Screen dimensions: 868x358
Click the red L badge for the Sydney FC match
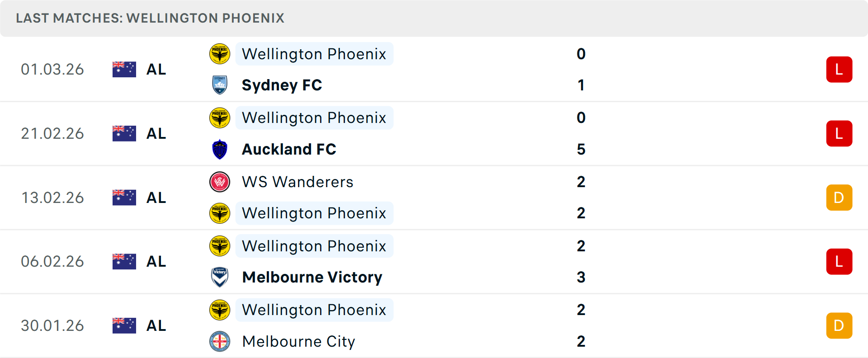[839, 69]
